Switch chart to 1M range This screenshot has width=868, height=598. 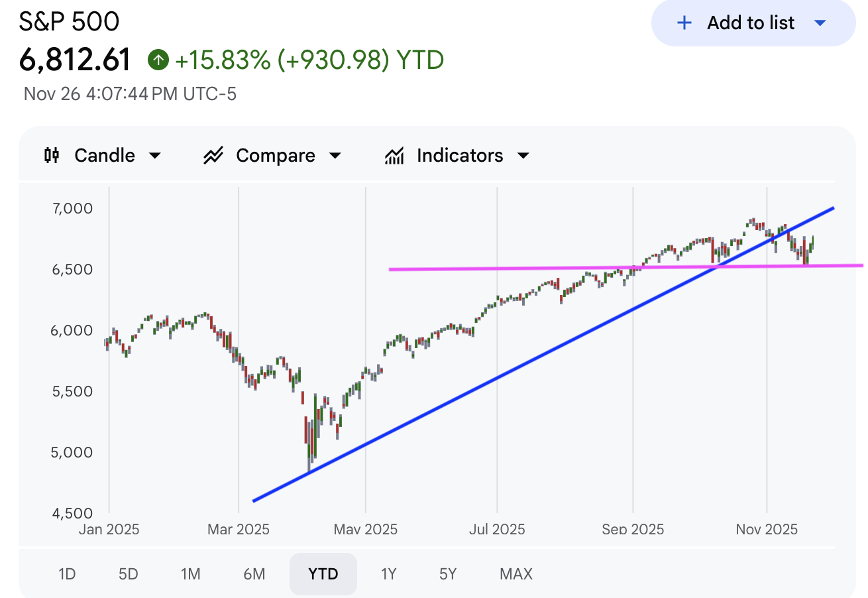click(x=191, y=573)
